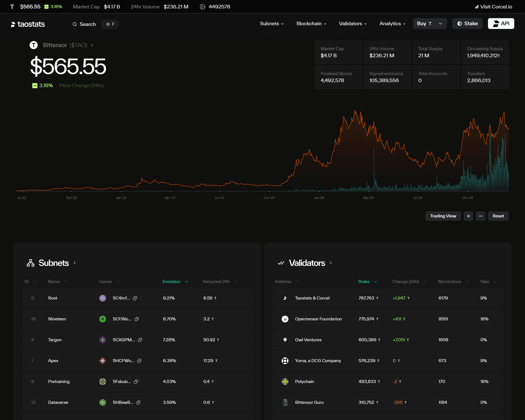Click the Subnets network icon heading
Viewport: 525px width, 420px height.
pos(30,263)
